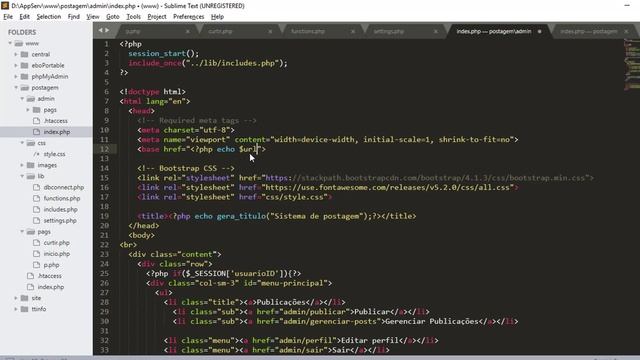Click the tab scroll right arrow
Image resolution: width=640 pixels, height=360 pixels.
pos(107,30)
